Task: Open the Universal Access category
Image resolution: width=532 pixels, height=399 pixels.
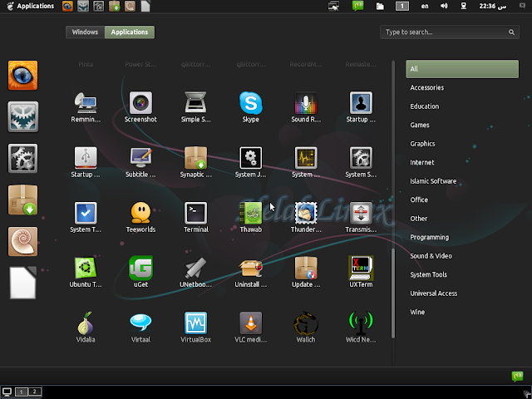Action: (x=434, y=293)
